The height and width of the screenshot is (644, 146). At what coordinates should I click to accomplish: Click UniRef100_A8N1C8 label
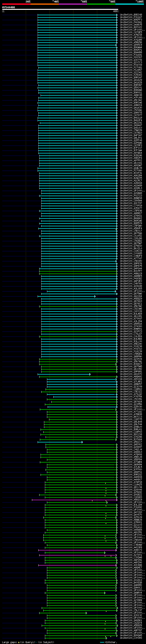click(x=131, y=274)
